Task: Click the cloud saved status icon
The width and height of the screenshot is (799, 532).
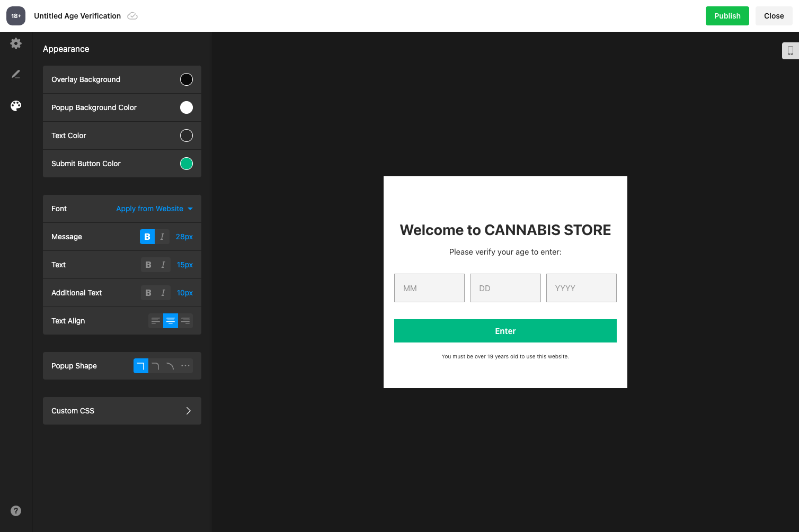Action: [133, 16]
